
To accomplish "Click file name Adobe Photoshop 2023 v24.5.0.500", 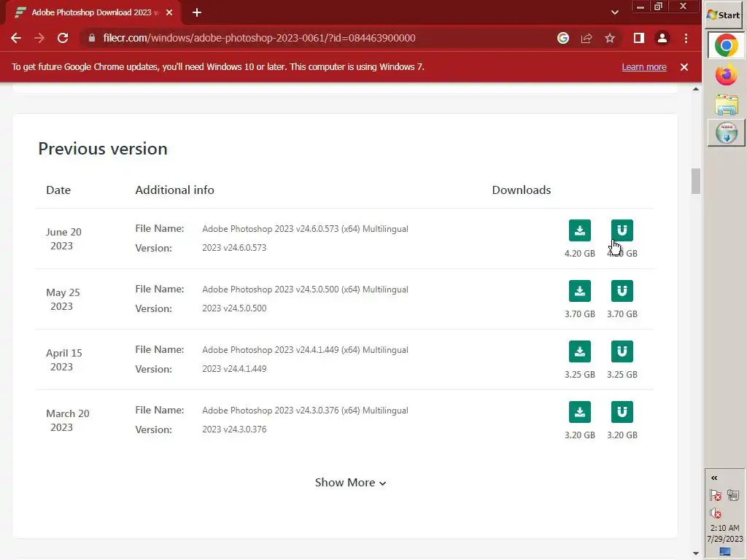I will coord(305,289).
